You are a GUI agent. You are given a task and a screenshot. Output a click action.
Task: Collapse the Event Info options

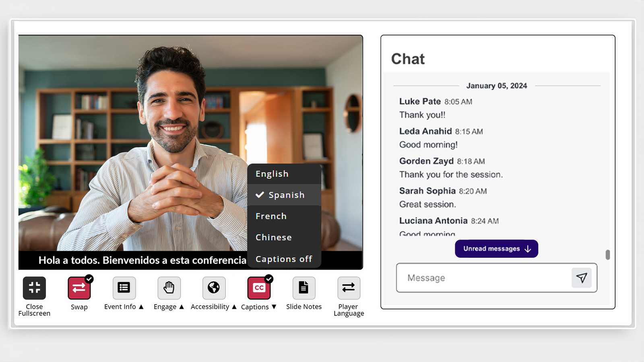pyautogui.click(x=140, y=306)
